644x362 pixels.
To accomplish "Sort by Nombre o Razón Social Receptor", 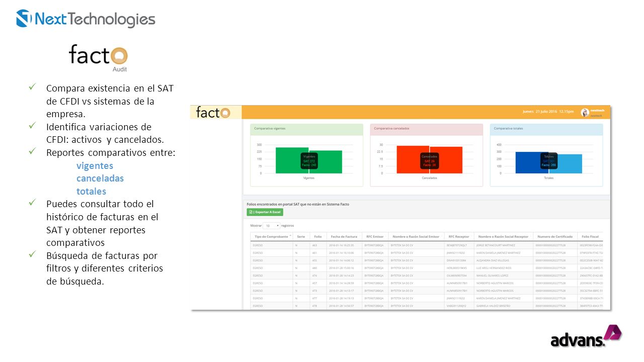I will tap(503, 236).
